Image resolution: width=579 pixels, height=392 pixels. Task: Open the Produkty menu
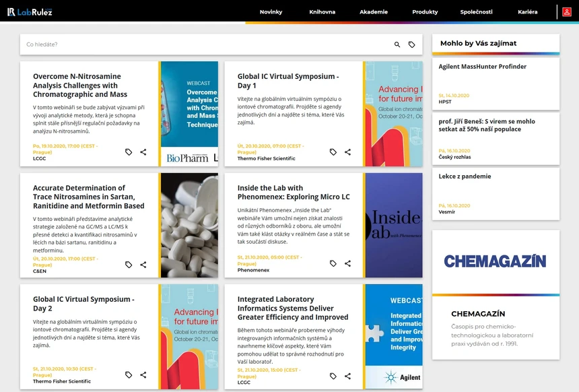tap(425, 12)
